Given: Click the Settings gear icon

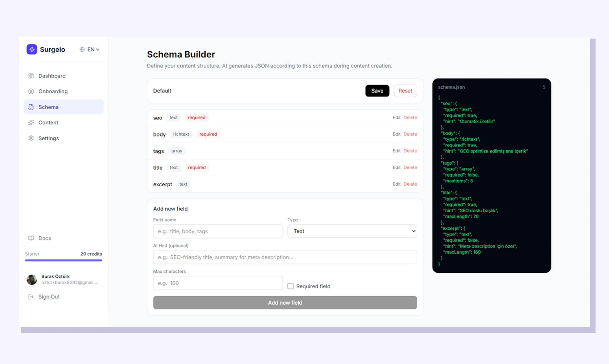Looking at the screenshot, I should tap(31, 138).
